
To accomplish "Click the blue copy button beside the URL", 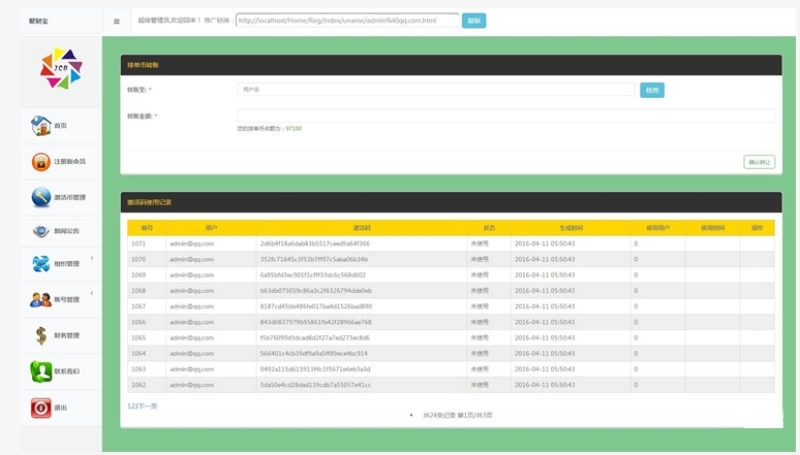I will coord(474,21).
